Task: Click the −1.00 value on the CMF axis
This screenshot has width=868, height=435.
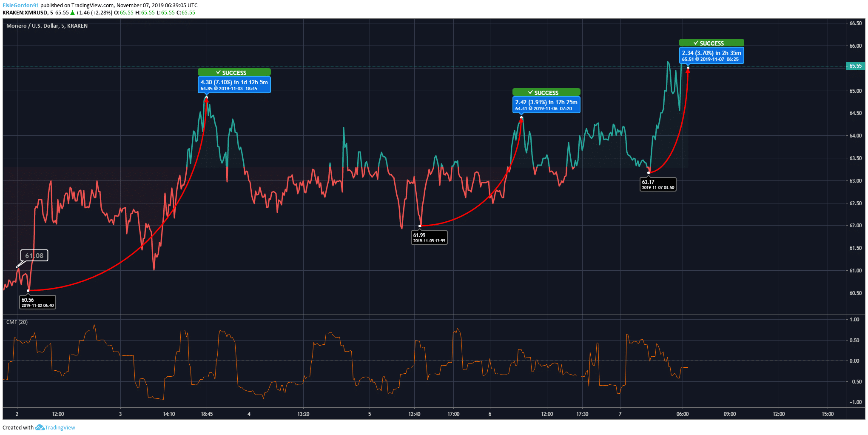Action: 856,402
